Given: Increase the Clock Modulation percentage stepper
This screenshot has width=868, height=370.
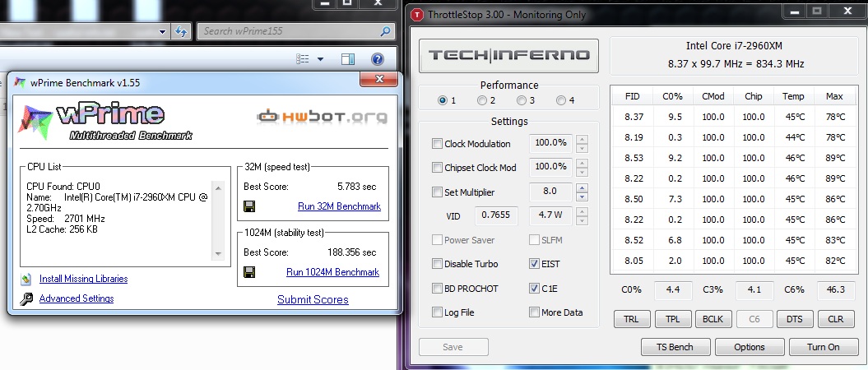Looking at the screenshot, I should [582, 140].
